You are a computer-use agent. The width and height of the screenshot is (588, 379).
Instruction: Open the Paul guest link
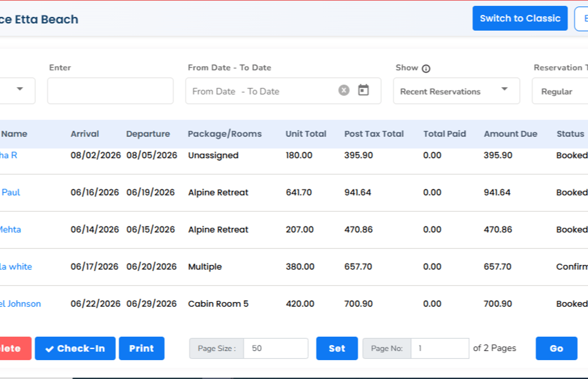tap(11, 192)
